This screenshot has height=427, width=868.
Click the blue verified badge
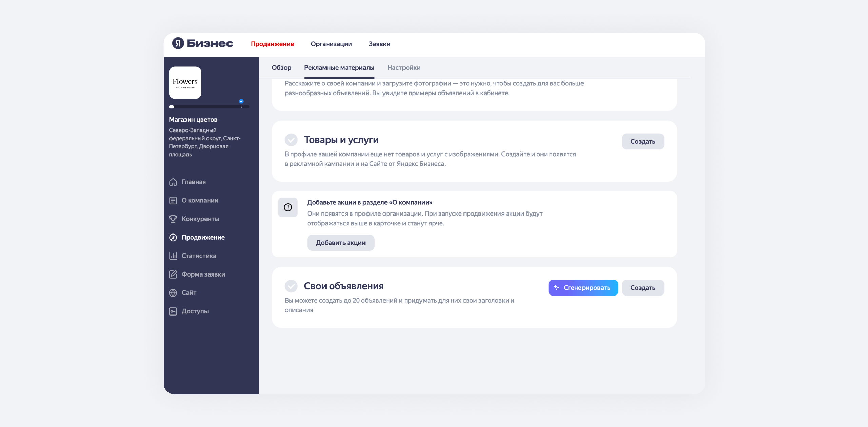[241, 101]
